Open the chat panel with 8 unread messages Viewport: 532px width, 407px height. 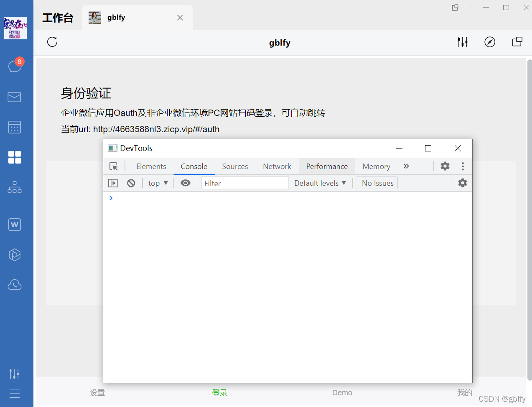[14, 66]
